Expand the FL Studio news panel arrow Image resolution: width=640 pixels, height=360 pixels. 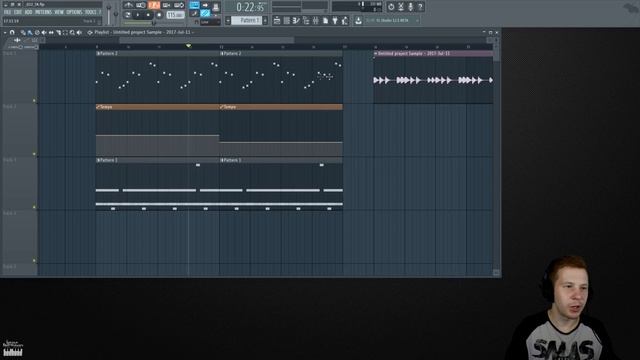coord(417,20)
